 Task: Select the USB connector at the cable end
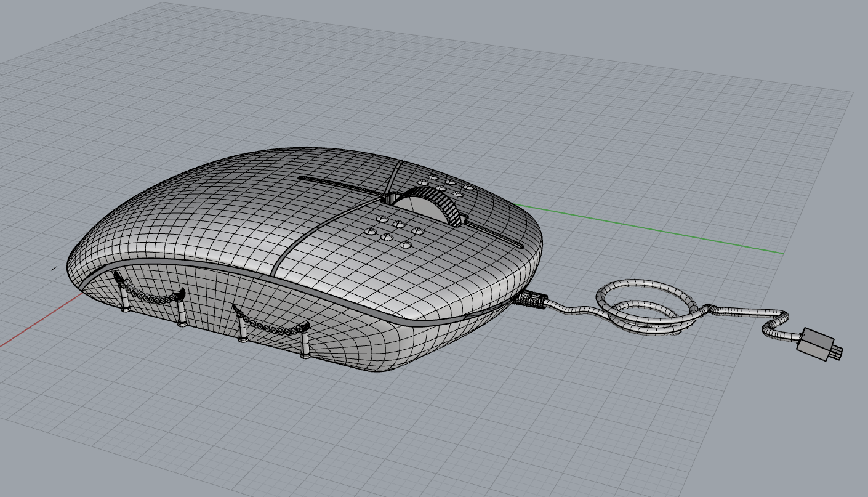(819, 345)
